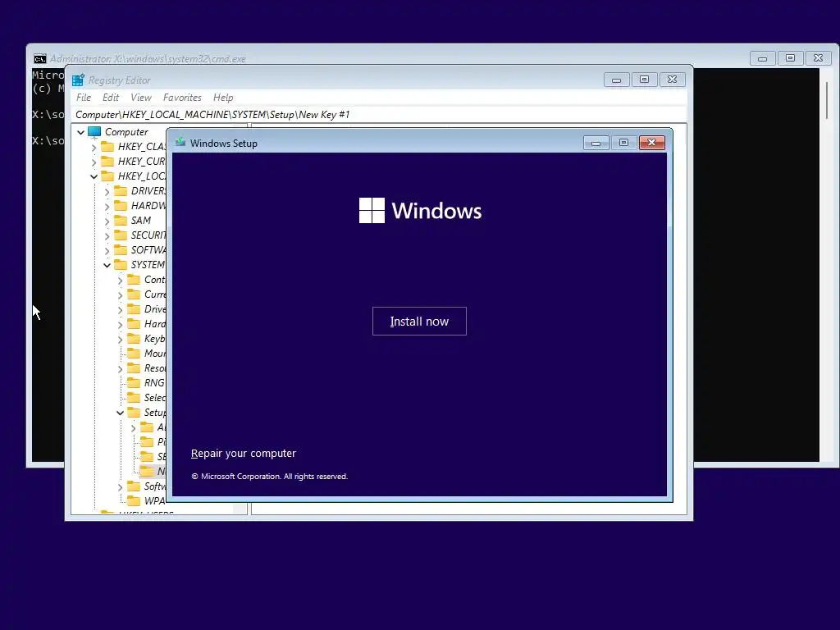Close the Registry Editor window

673,80
